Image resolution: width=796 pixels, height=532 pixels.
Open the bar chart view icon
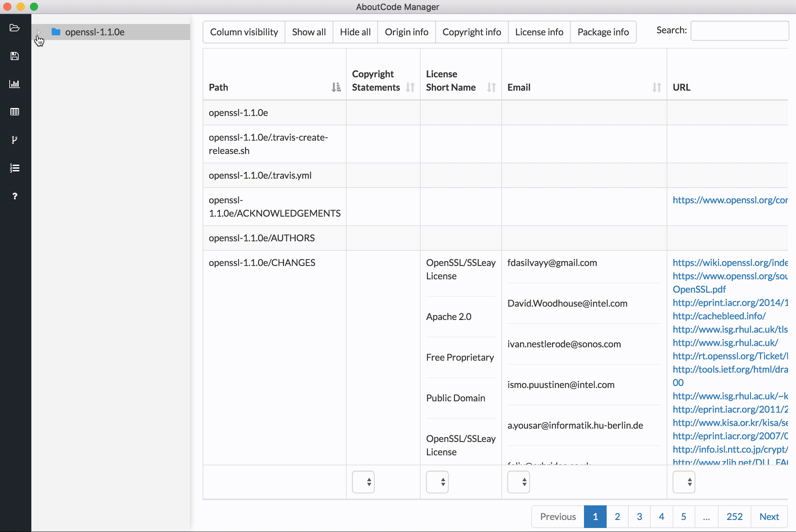coord(14,84)
